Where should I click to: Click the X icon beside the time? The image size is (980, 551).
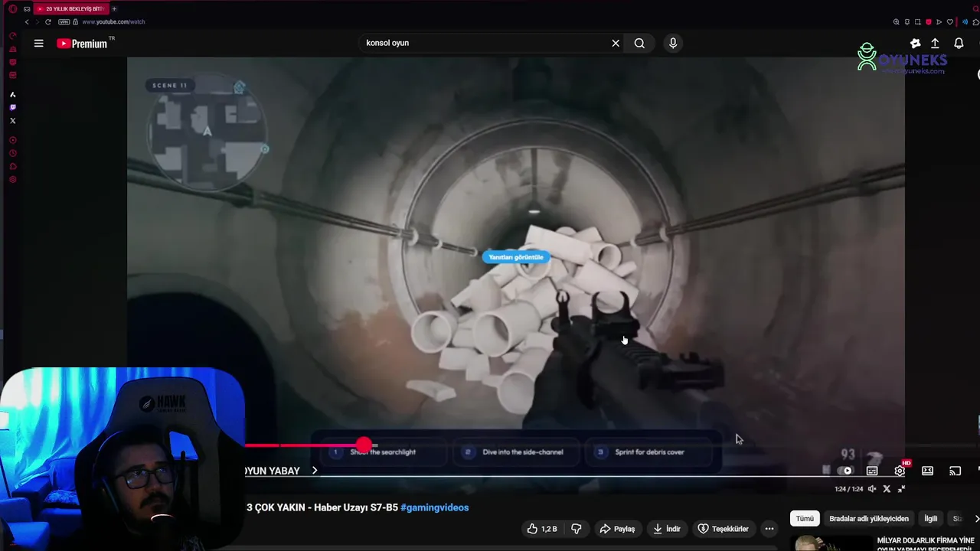point(887,489)
